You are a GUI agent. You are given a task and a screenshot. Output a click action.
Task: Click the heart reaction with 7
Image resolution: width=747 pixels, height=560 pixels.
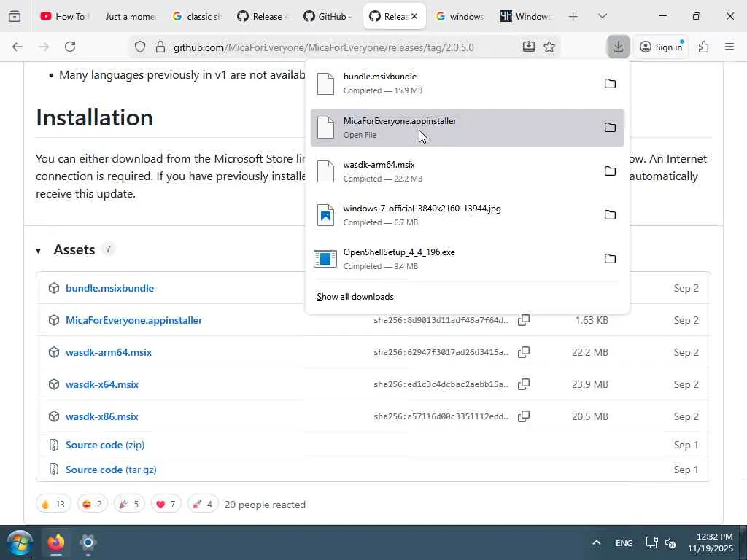166,504
